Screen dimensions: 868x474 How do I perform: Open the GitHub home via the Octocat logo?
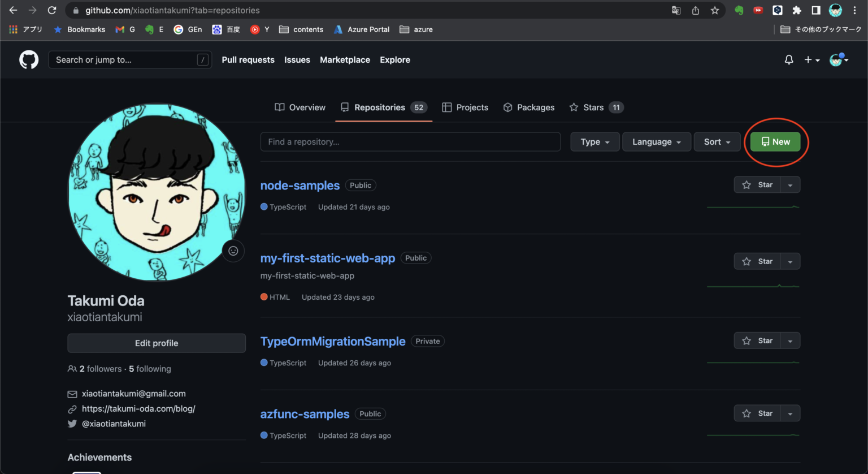tap(28, 59)
